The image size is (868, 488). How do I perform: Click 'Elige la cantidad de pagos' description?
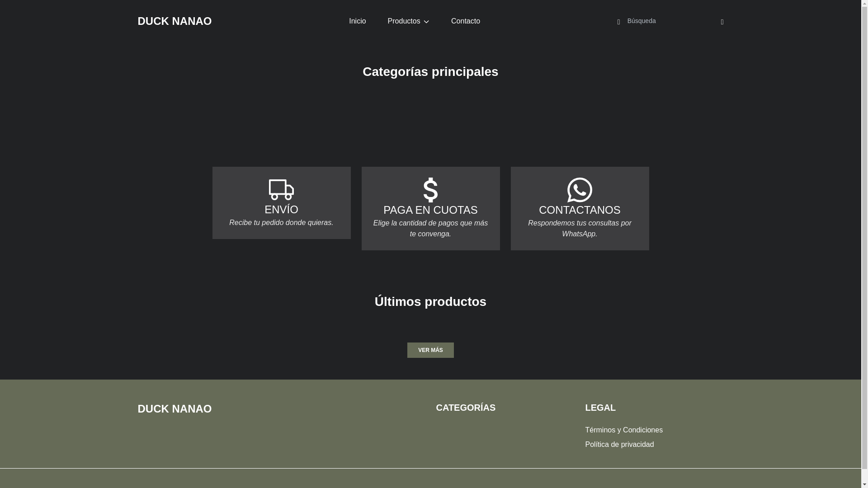tap(430, 229)
